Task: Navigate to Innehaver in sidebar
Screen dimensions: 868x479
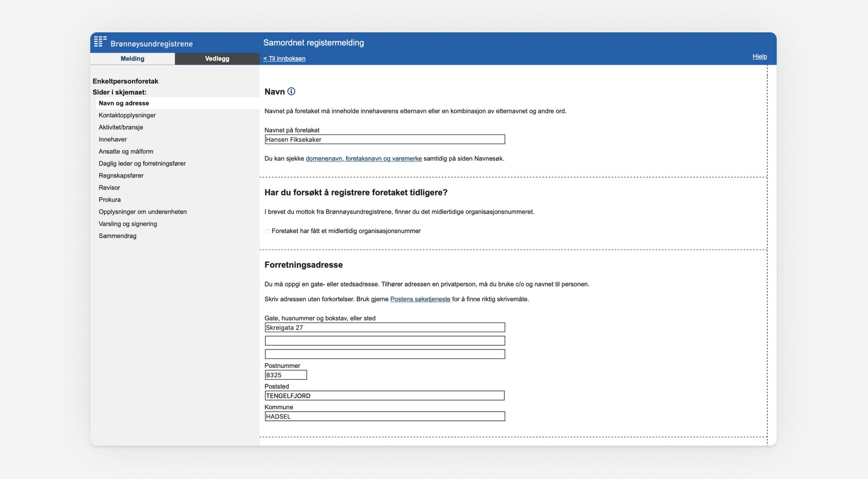Action: [113, 139]
